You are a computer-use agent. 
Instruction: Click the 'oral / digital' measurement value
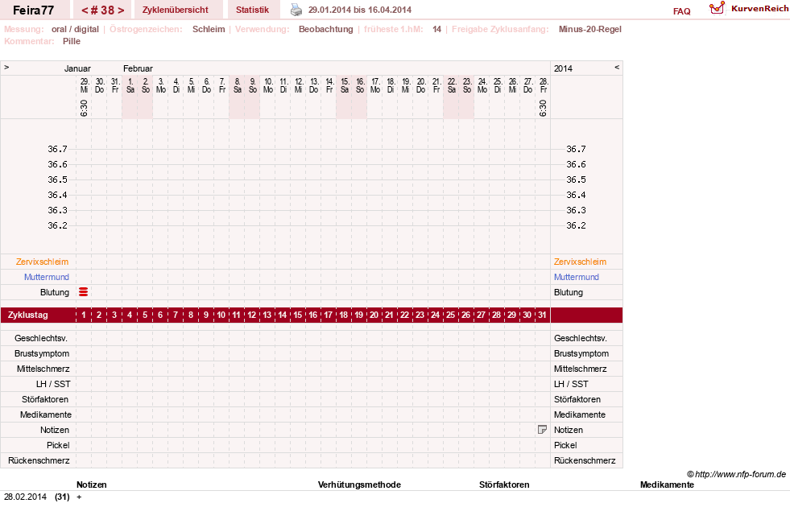pos(75,29)
